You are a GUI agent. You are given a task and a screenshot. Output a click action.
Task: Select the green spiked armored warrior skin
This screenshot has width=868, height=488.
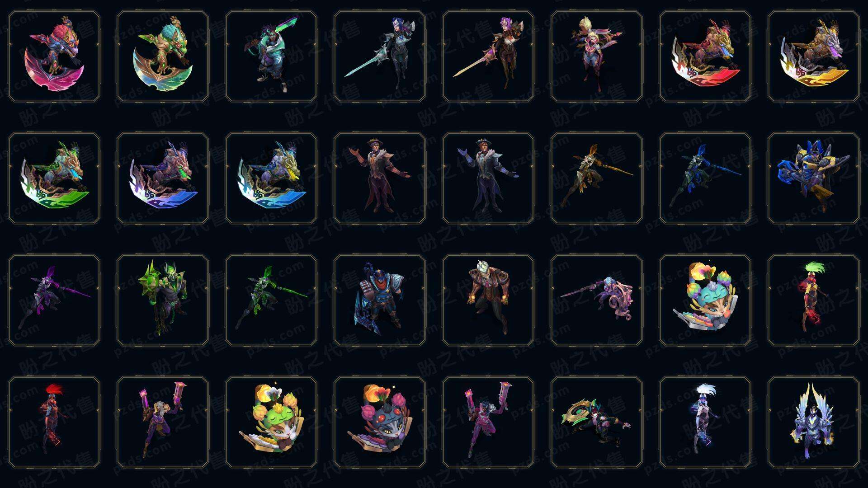coord(163,300)
